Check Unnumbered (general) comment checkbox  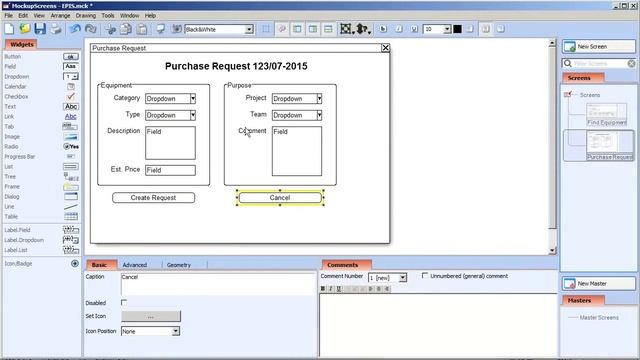[x=424, y=276]
